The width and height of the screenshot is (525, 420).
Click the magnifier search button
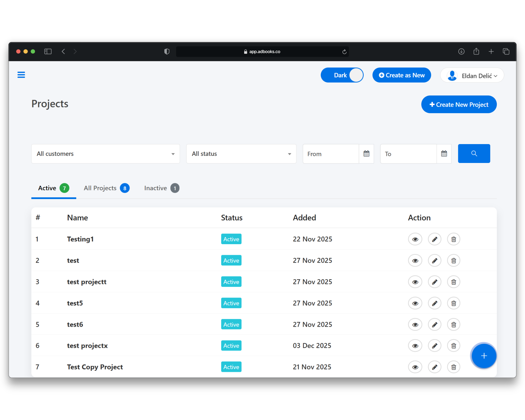point(474,154)
